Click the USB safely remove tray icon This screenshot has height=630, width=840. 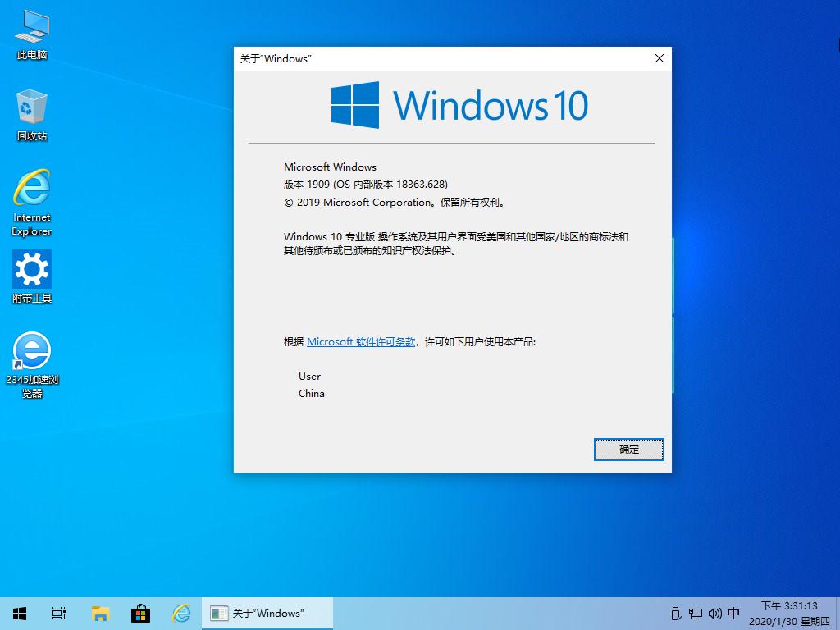tap(676, 614)
